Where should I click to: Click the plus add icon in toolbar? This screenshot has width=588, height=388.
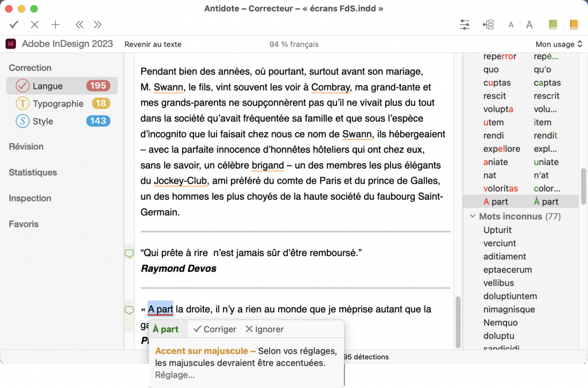55,25
